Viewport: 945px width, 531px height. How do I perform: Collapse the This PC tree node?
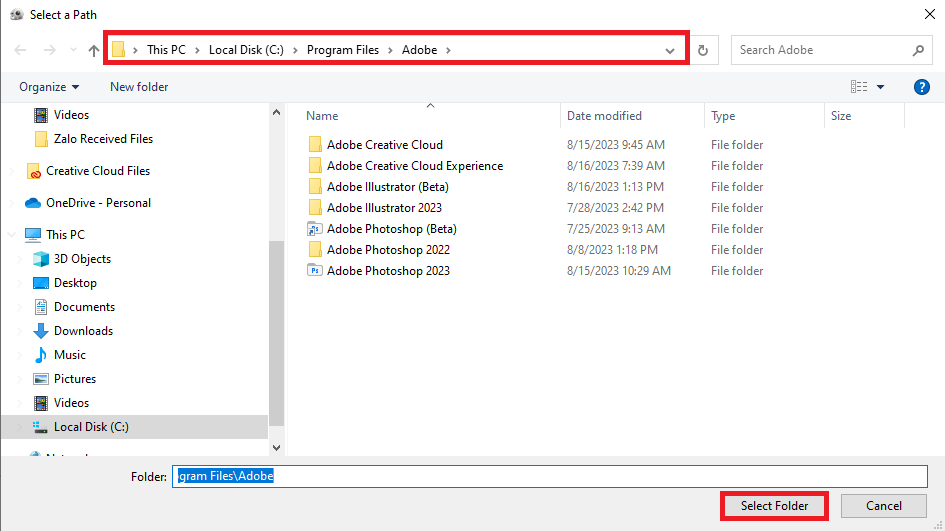[11, 234]
